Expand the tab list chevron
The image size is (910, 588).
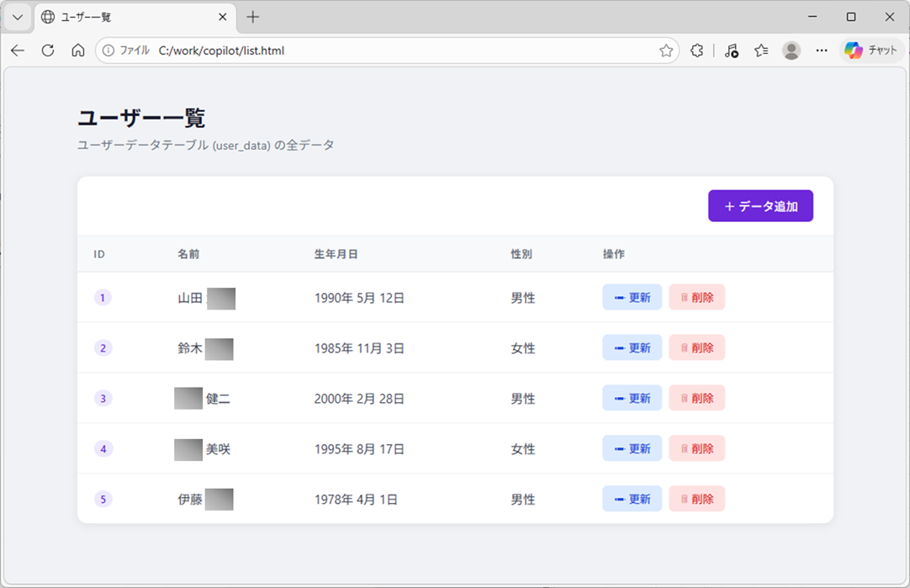[18, 17]
